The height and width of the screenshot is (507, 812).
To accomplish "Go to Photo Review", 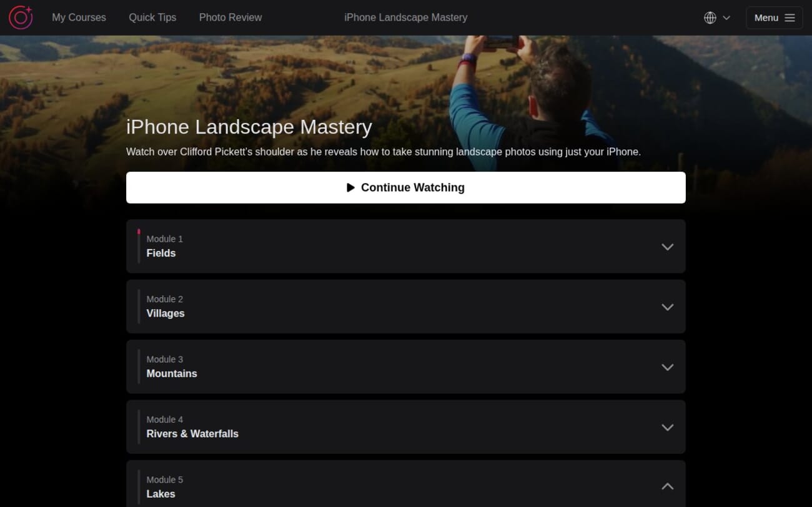I will pyautogui.click(x=230, y=17).
